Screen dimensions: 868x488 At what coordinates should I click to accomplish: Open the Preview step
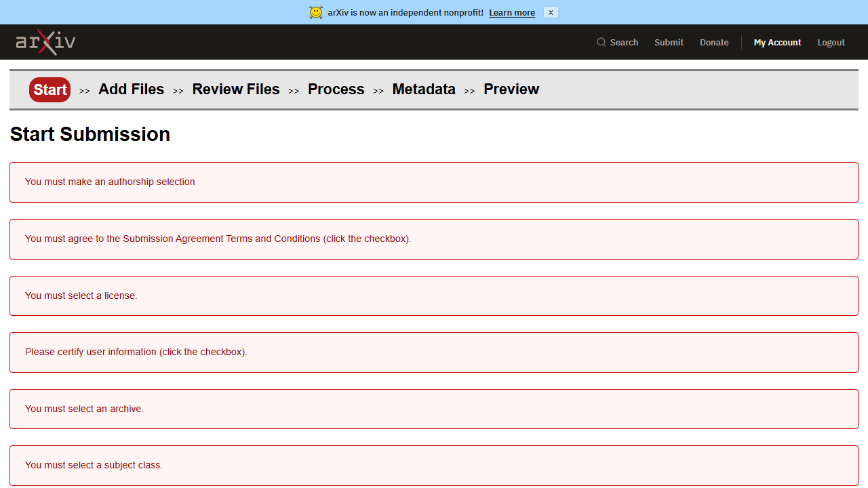511,89
